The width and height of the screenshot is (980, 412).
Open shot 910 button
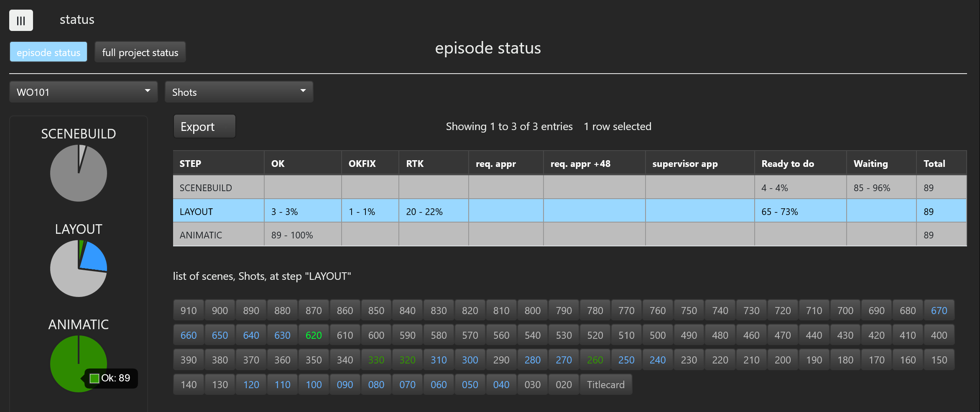(x=189, y=310)
